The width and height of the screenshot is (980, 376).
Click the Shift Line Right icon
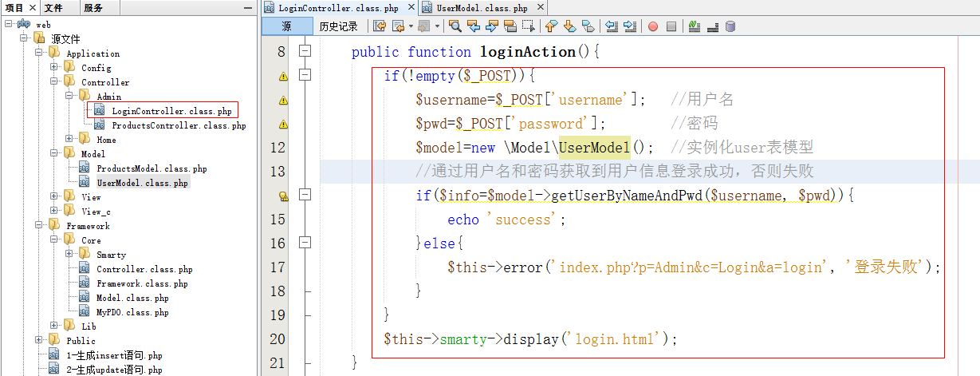pos(630,26)
